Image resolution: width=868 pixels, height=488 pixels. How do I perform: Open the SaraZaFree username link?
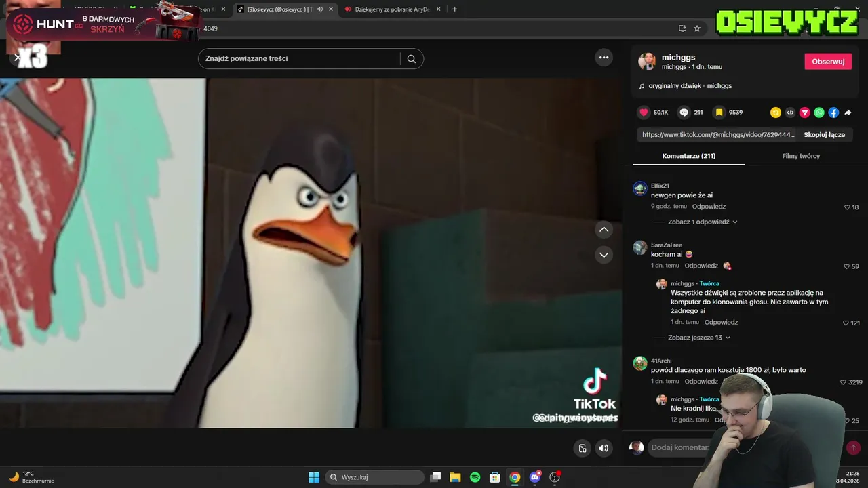click(x=667, y=245)
